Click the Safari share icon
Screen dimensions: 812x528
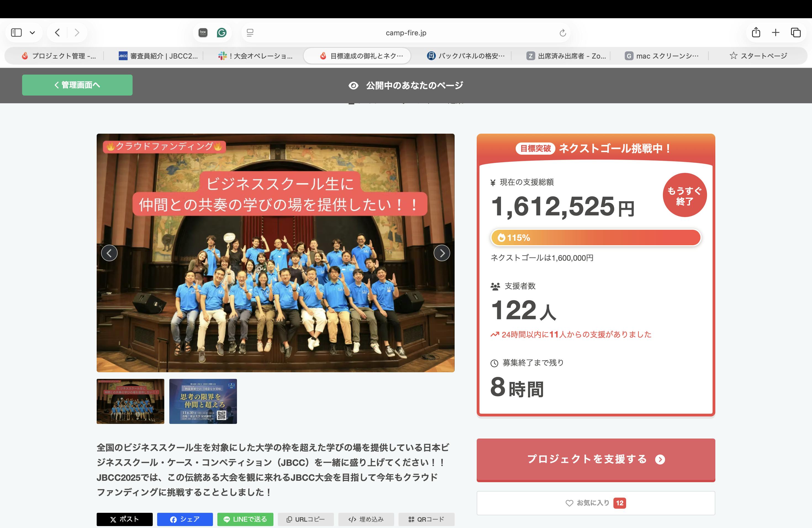pos(756,32)
